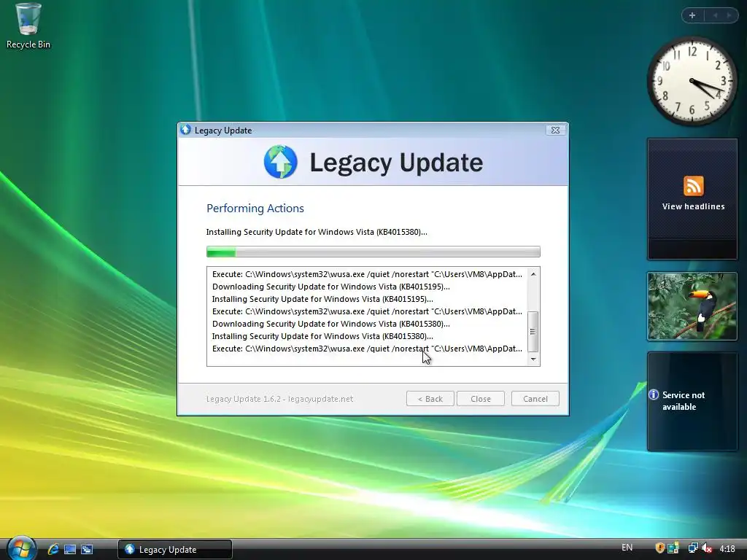Click the Close button in dialog
The image size is (747, 560).
coord(481,399)
